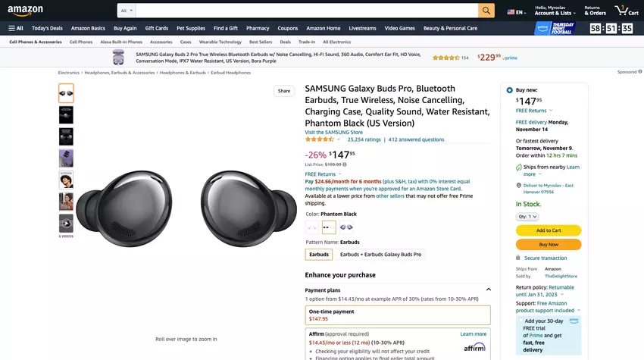The width and height of the screenshot is (644, 360).
Task: Select the Earbuds pattern option
Action: tap(319, 255)
